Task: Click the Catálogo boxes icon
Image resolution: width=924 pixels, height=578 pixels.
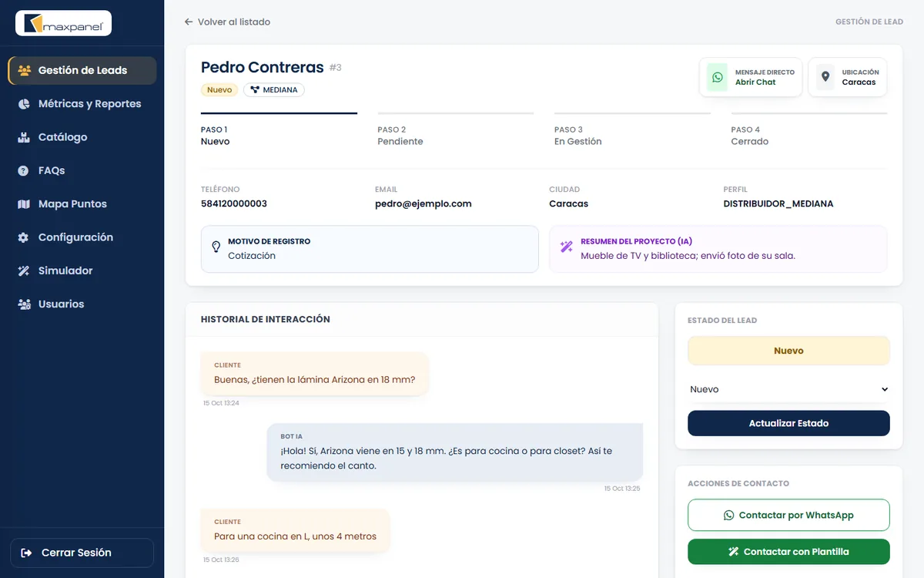Action: click(x=24, y=137)
